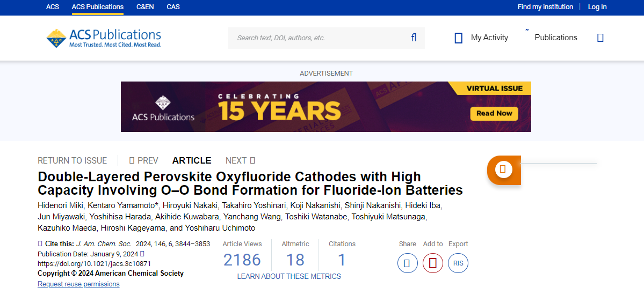
Task: Expand the Publications dropdown
Action: 555,38
